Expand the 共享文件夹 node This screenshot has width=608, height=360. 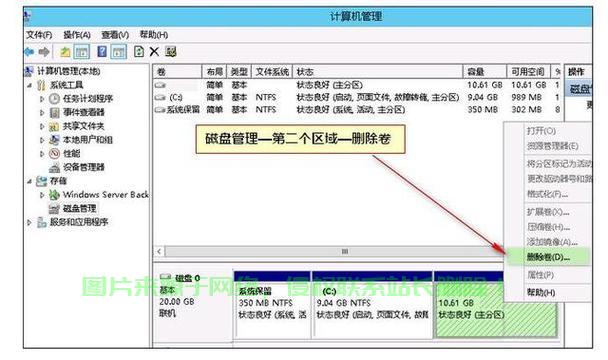(x=42, y=126)
